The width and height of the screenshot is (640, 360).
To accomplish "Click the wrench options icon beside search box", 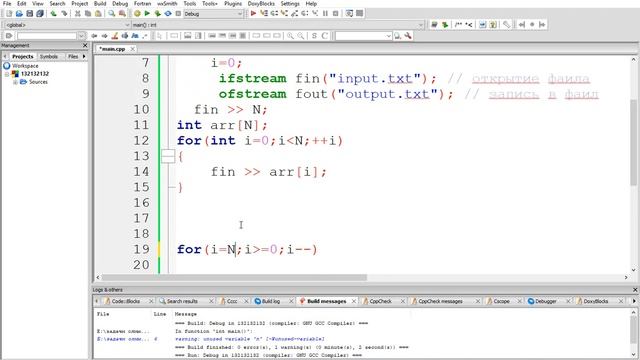I will (408, 36).
